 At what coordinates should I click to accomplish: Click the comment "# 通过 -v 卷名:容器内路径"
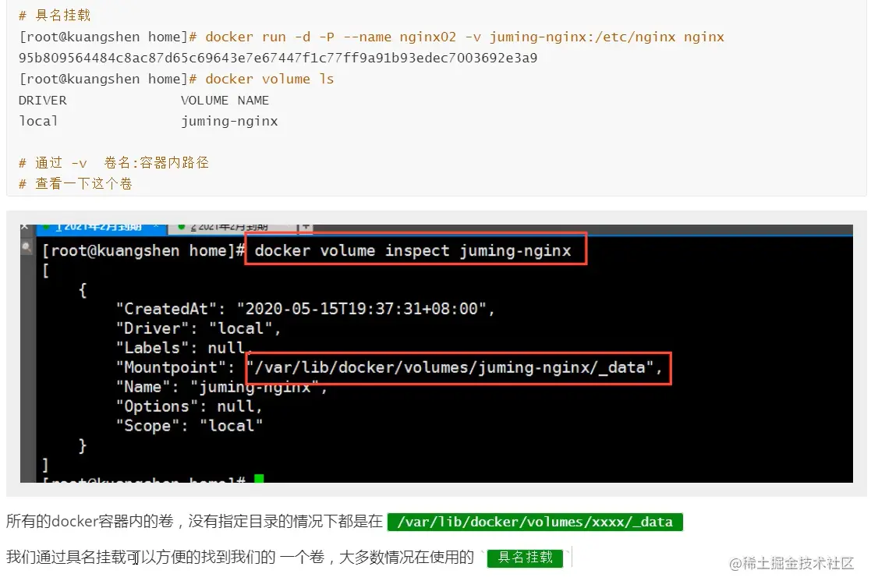click(x=113, y=163)
